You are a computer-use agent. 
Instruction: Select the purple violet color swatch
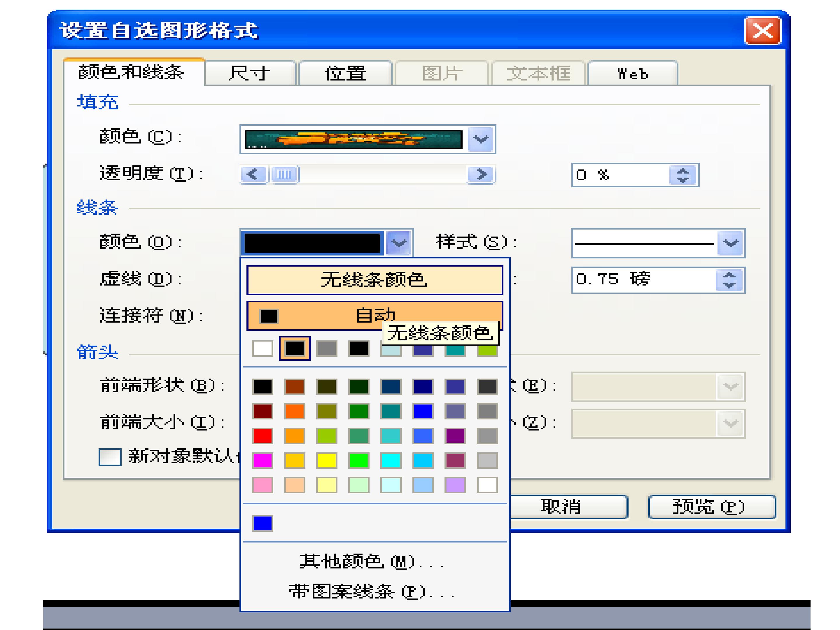455,436
